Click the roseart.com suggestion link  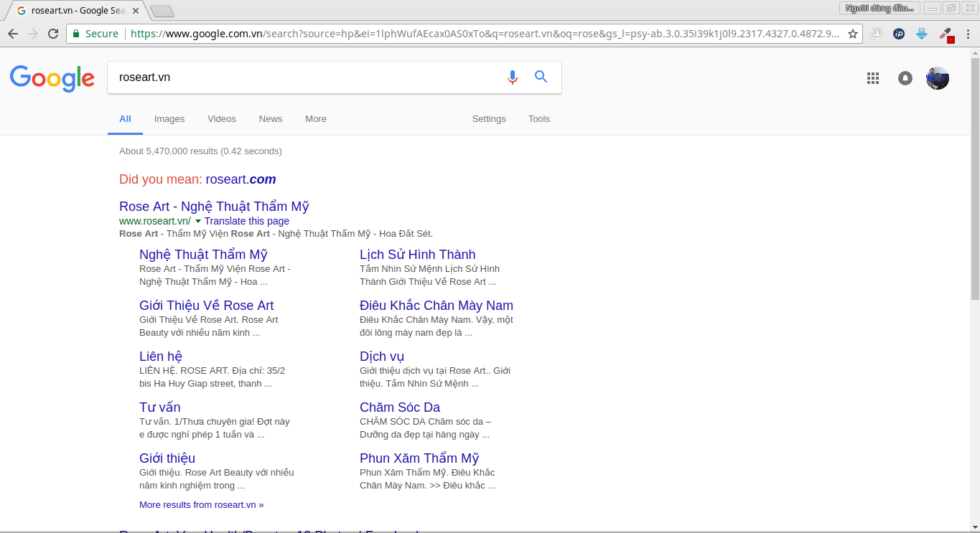click(x=241, y=179)
